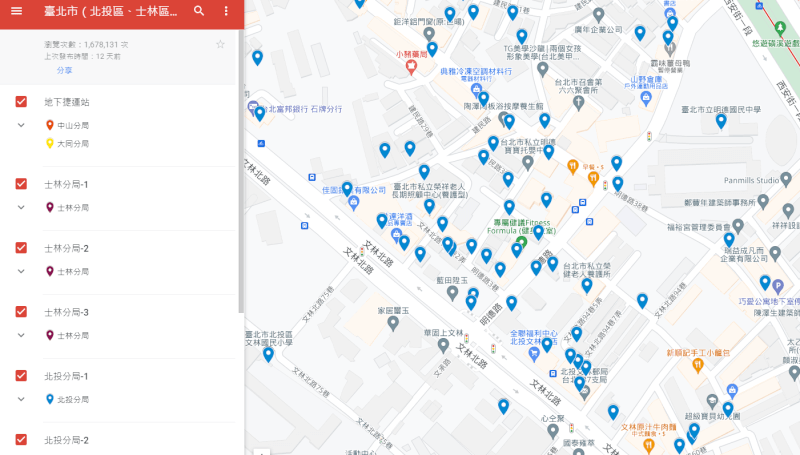This screenshot has height=455, width=800.
Task: Toggle the 北投分局-2 layer checkbox
Action: tap(21, 440)
